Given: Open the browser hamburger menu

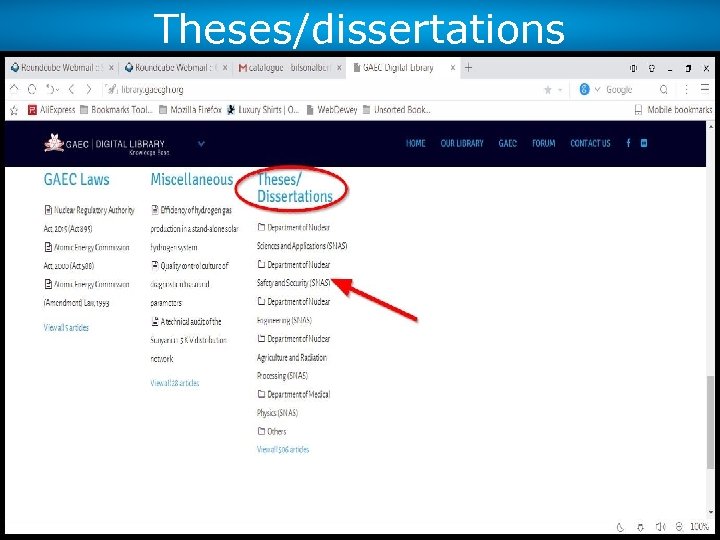Looking at the screenshot, I should pyautogui.click(x=705, y=89).
